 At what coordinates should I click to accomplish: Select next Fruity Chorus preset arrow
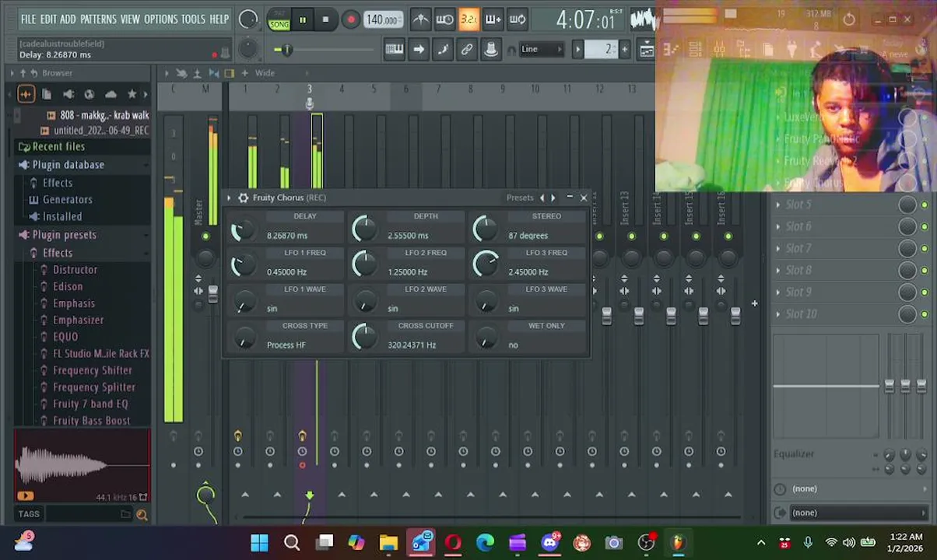pyautogui.click(x=553, y=198)
